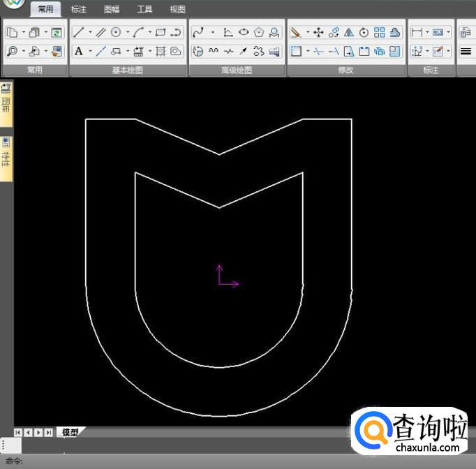Image resolution: width=476 pixels, height=469 pixels.
Task: Click the Mirror tool icon
Action: (348, 32)
